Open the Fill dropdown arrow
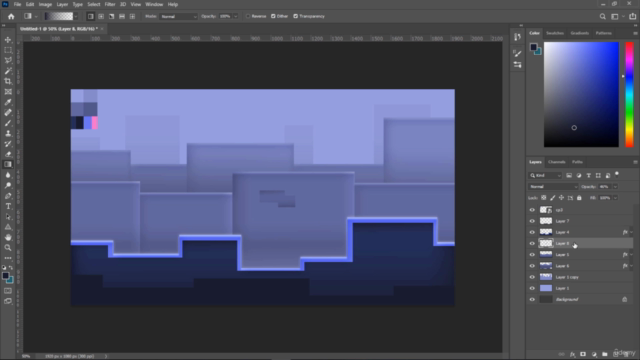 point(615,198)
